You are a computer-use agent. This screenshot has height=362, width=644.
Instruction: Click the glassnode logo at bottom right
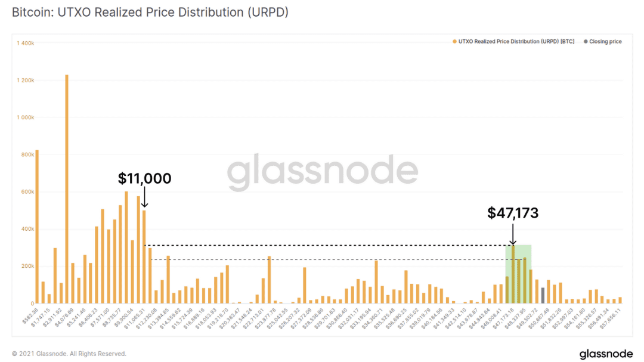click(x=606, y=354)
